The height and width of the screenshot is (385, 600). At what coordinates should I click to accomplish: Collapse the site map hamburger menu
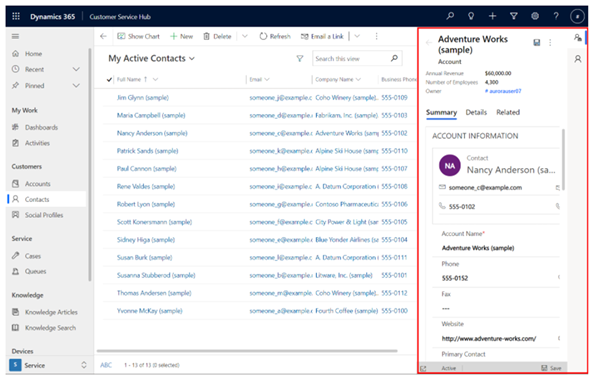tap(15, 36)
